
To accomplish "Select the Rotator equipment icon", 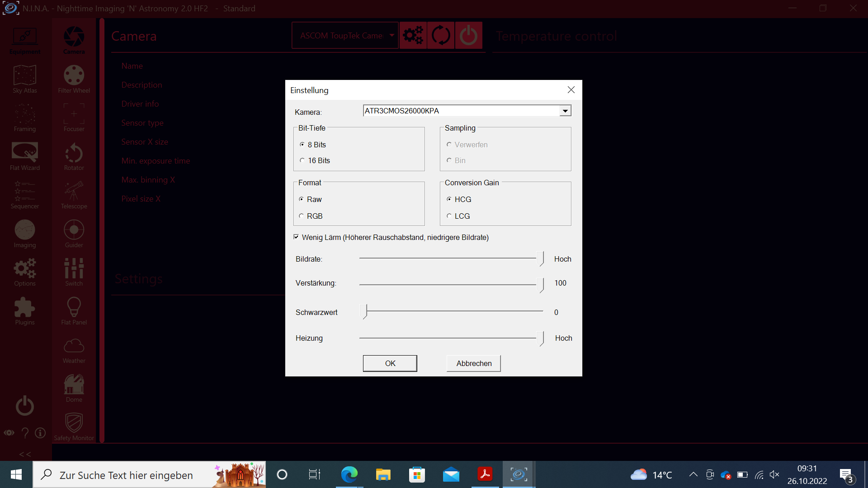I will 74,157.
